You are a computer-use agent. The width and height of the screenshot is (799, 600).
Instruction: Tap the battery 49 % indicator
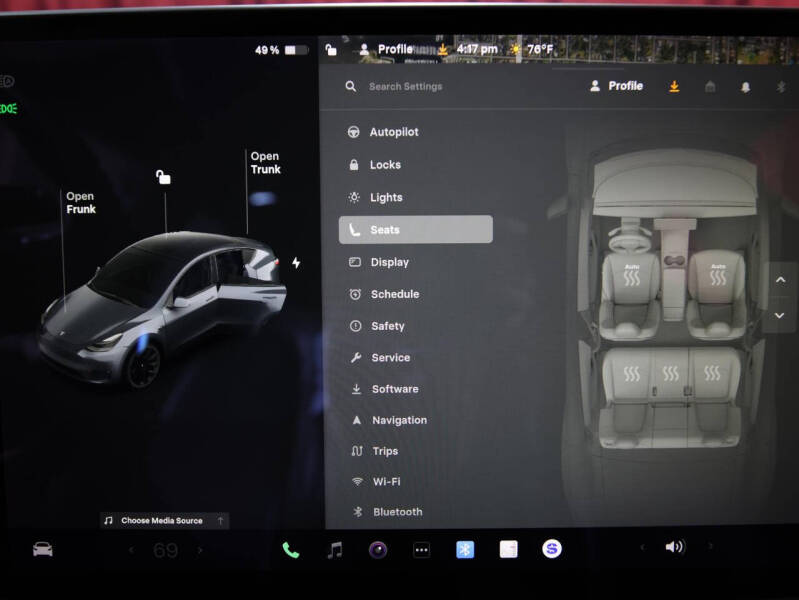[281, 50]
